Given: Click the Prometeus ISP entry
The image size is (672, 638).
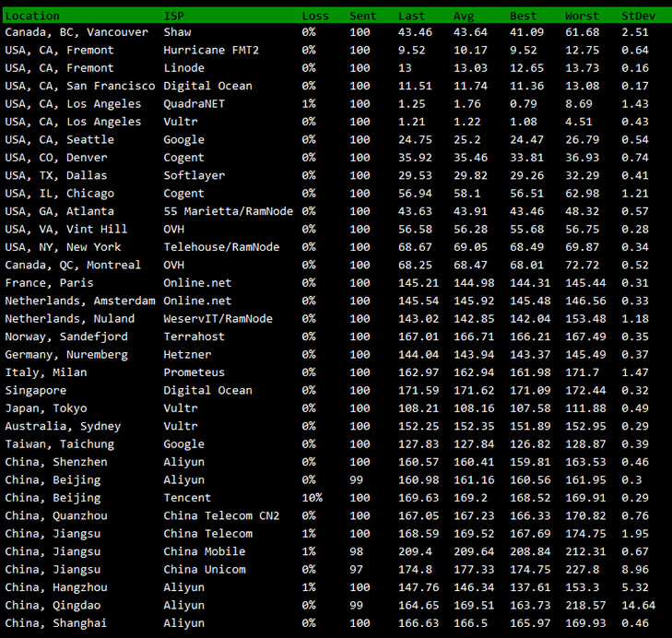Looking at the screenshot, I should point(194,373).
